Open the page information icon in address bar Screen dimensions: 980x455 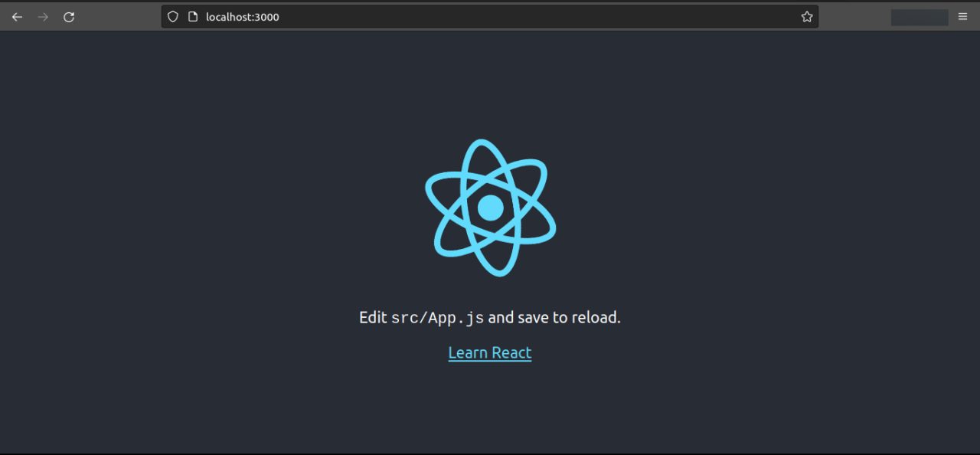click(x=192, y=16)
